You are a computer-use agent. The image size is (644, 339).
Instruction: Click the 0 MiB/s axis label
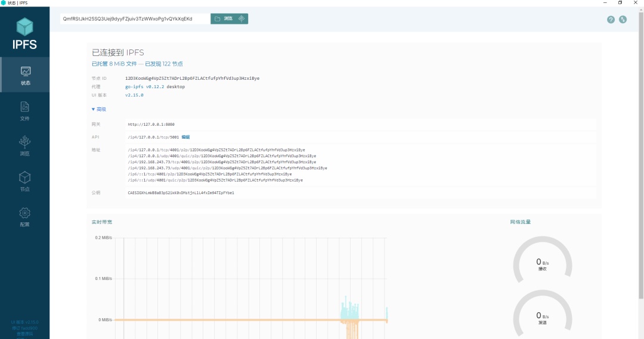105,320
